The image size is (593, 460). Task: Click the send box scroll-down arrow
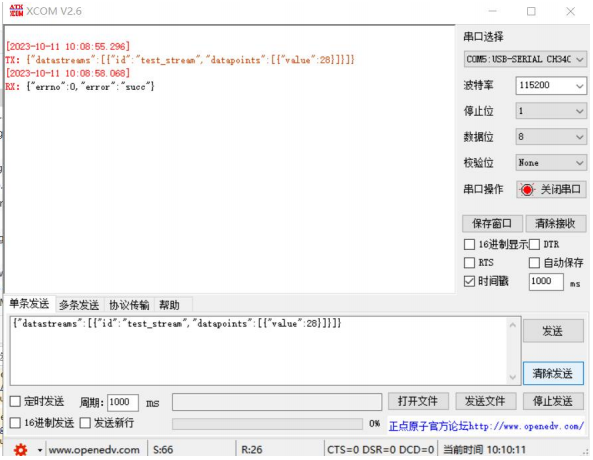(x=512, y=377)
